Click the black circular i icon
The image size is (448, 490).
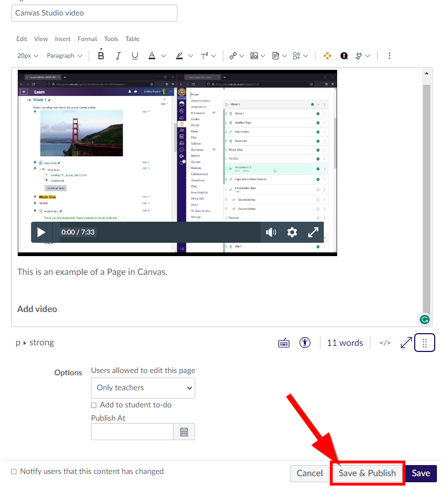344,55
